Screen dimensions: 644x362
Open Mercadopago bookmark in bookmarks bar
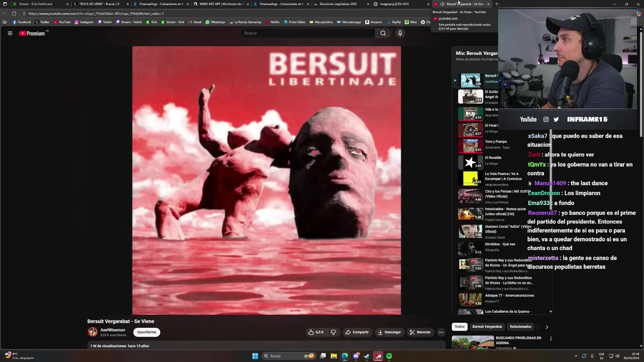tap(349, 22)
